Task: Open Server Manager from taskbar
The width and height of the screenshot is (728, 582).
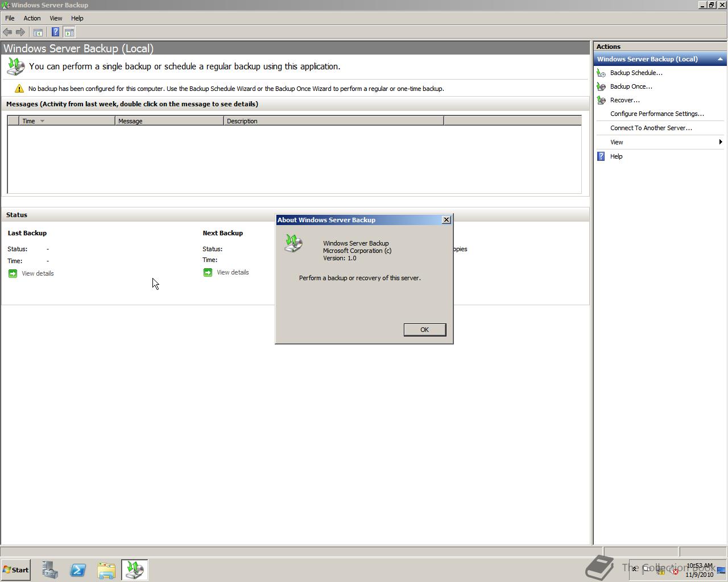Action: (x=49, y=569)
